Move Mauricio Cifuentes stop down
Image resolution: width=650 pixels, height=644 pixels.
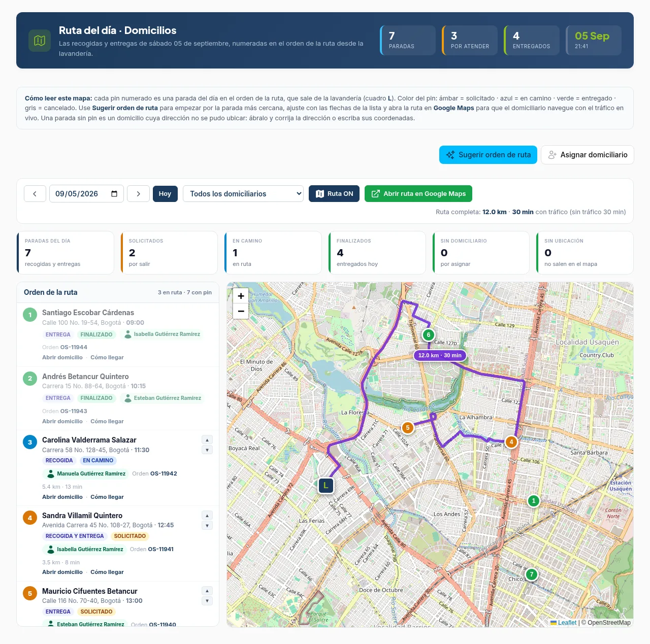pos(207,601)
